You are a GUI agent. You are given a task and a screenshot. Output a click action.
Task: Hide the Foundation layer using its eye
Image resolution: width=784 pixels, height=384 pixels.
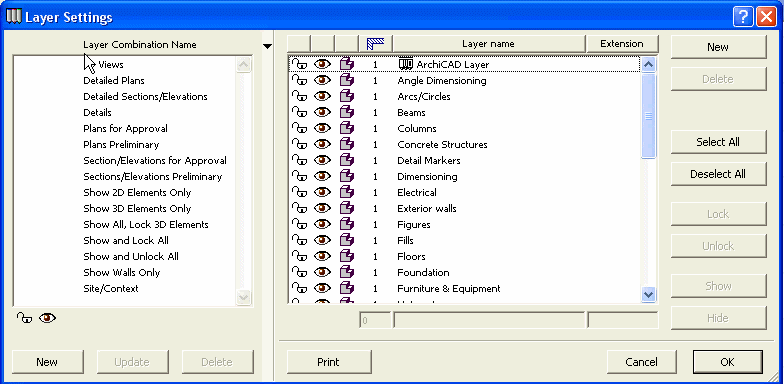click(322, 272)
